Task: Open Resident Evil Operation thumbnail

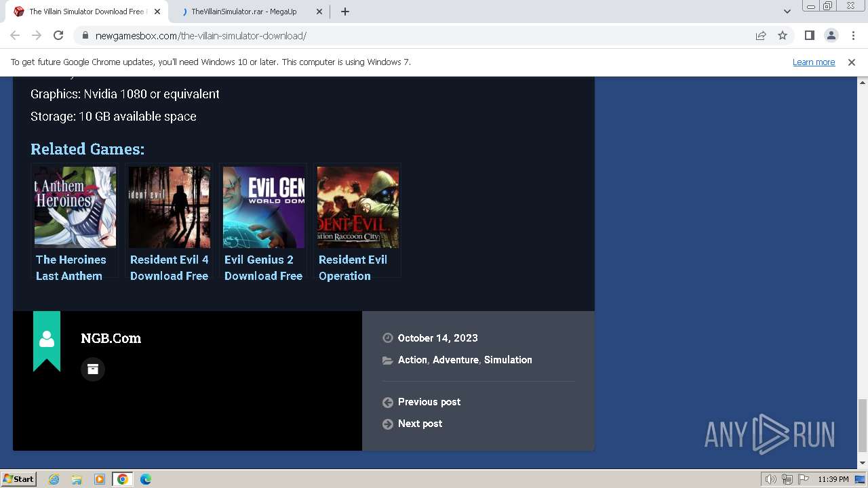Action: [358, 207]
